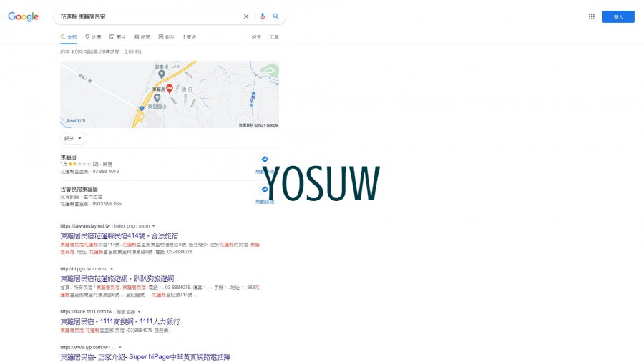Viewport: 644px width, 362px height.
Task: Click the red 東籬居 map pin
Action: click(x=169, y=89)
